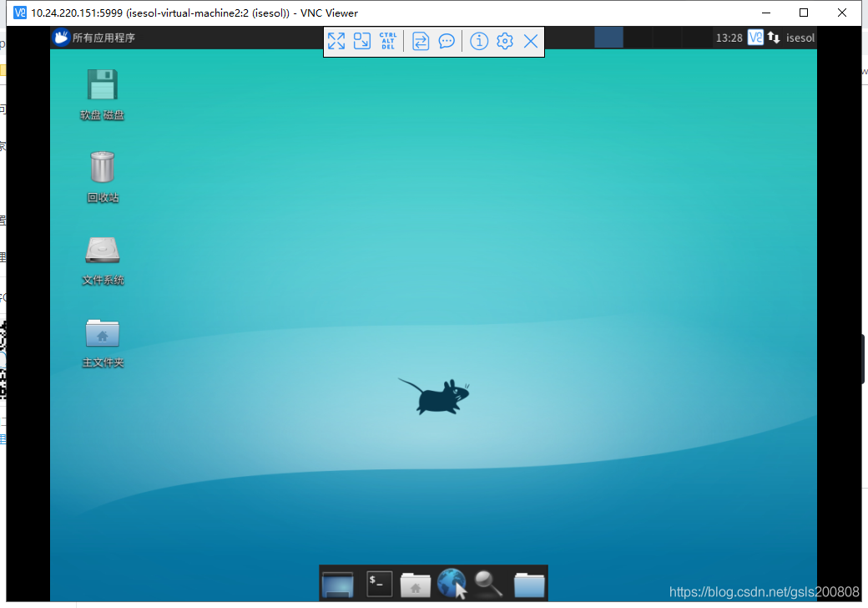This screenshot has width=868, height=608.
Task: Click the show desktop dock icon
Action: (x=338, y=584)
